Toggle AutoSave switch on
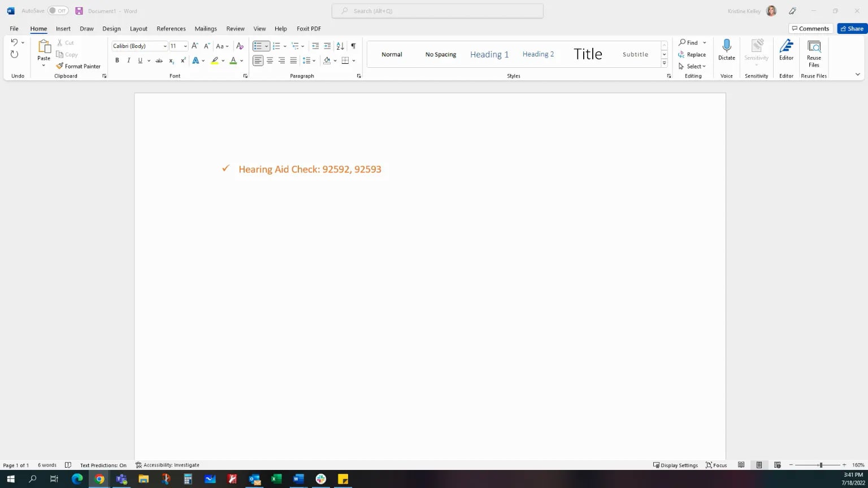Image resolution: width=868 pixels, height=488 pixels. (x=58, y=11)
